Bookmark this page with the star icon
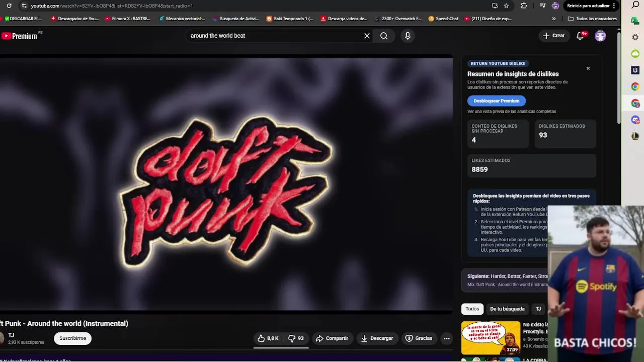This screenshot has height=362, width=644. (x=507, y=6)
